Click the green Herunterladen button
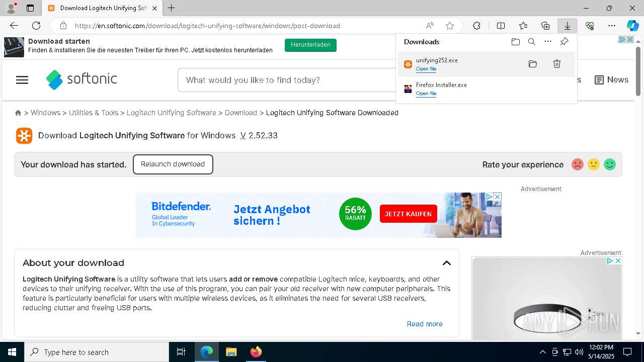644x362 pixels. point(310,45)
